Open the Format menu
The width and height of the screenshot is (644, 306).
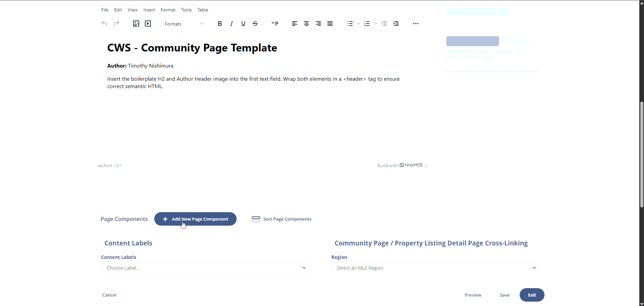point(168,10)
